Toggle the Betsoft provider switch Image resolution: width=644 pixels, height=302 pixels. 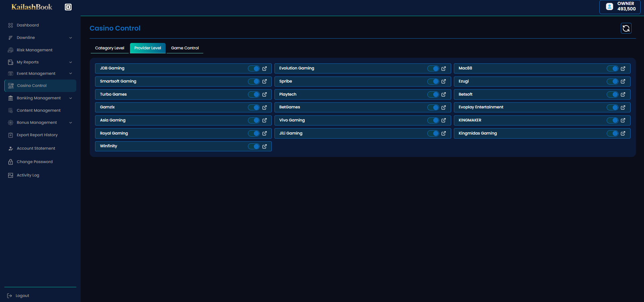click(612, 95)
